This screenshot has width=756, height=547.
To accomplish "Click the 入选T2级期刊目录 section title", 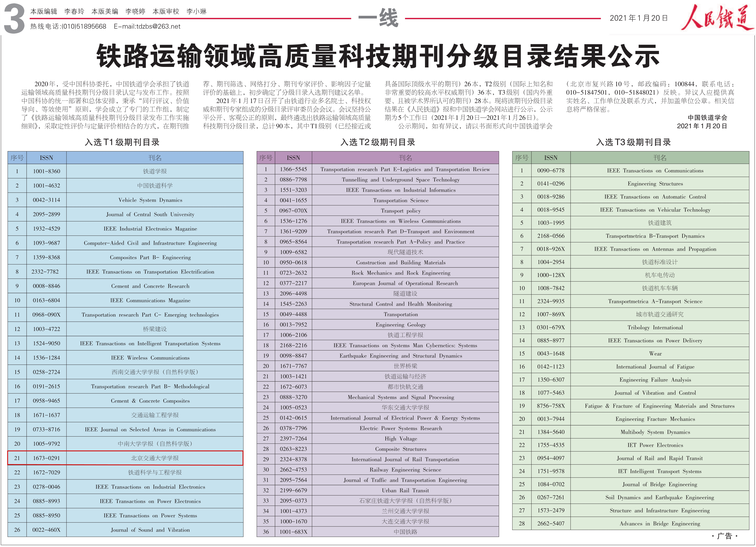I will 378,142.
